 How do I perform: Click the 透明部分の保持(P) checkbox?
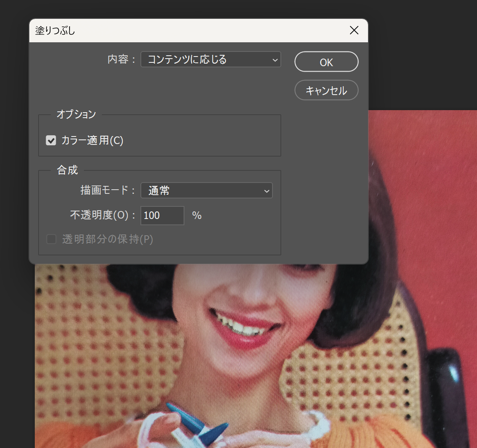[x=51, y=239]
